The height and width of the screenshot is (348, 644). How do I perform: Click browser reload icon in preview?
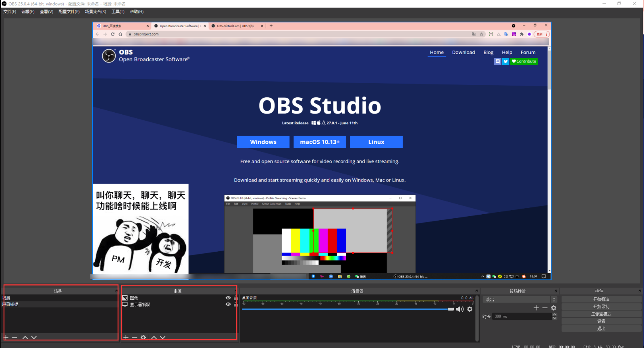click(113, 34)
